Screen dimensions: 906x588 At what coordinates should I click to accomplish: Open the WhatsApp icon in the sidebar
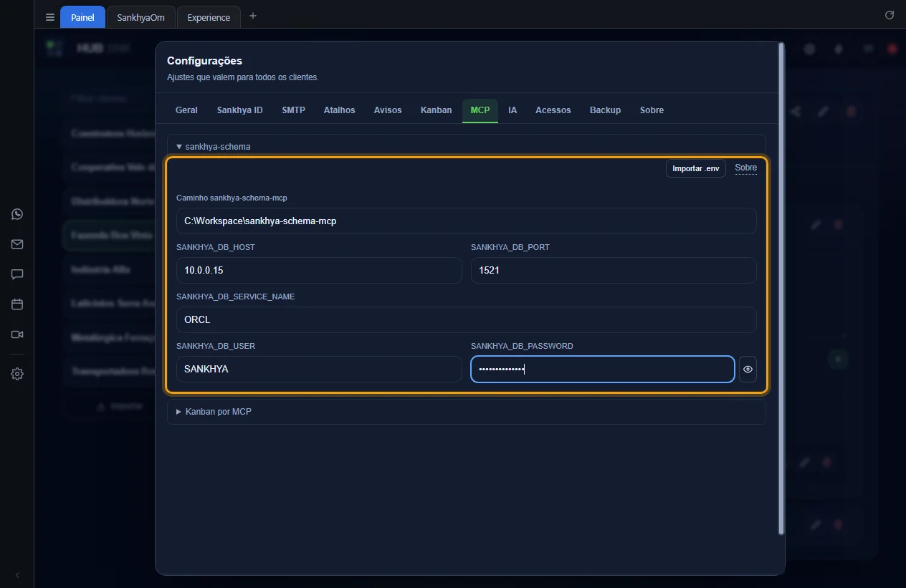(x=17, y=214)
